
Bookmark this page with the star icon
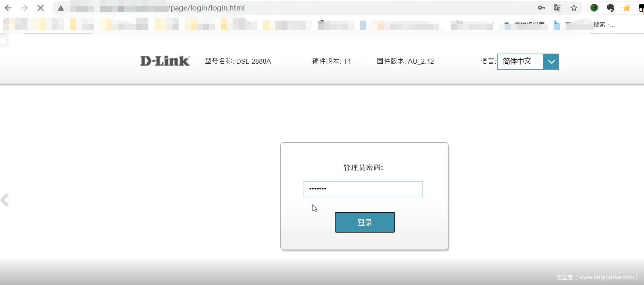pyautogui.click(x=574, y=8)
